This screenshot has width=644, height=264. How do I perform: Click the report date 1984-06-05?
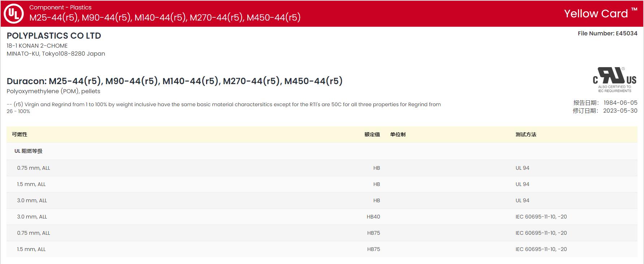pyautogui.click(x=621, y=103)
